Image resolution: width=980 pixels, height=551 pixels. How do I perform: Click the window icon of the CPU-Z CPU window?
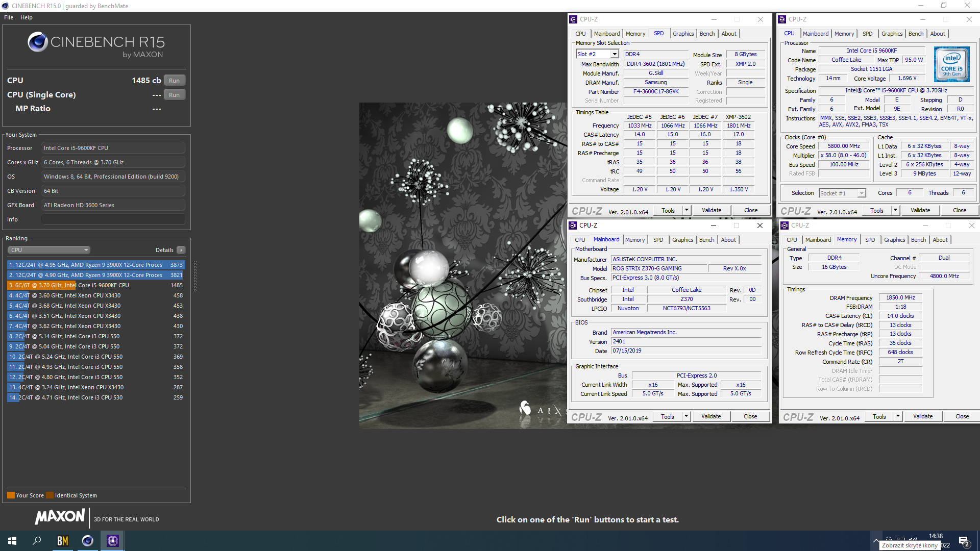pos(782,19)
